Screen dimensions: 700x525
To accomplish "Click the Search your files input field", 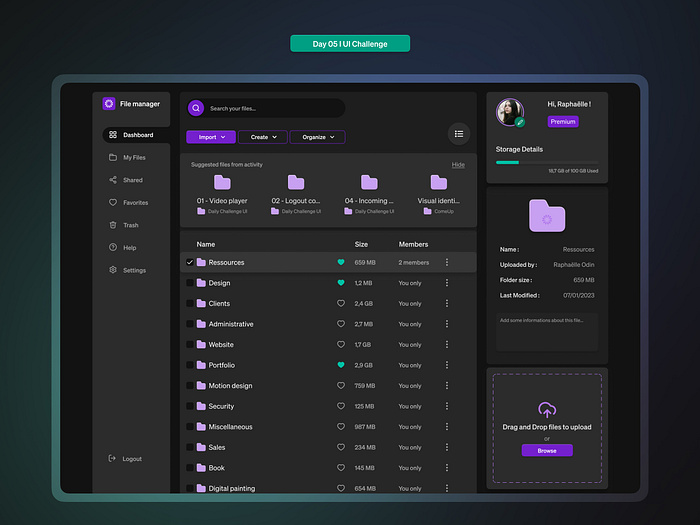I will point(273,108).
